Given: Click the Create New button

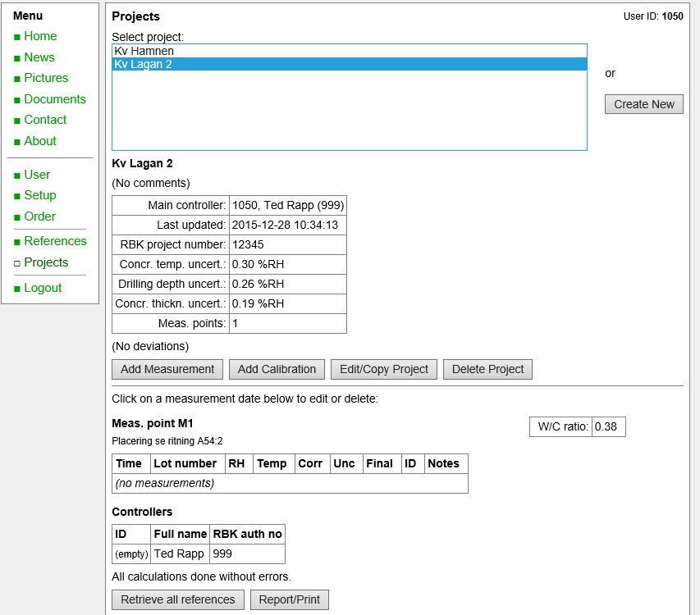Looking at the screenshot, I should click(x=643, y=104).
